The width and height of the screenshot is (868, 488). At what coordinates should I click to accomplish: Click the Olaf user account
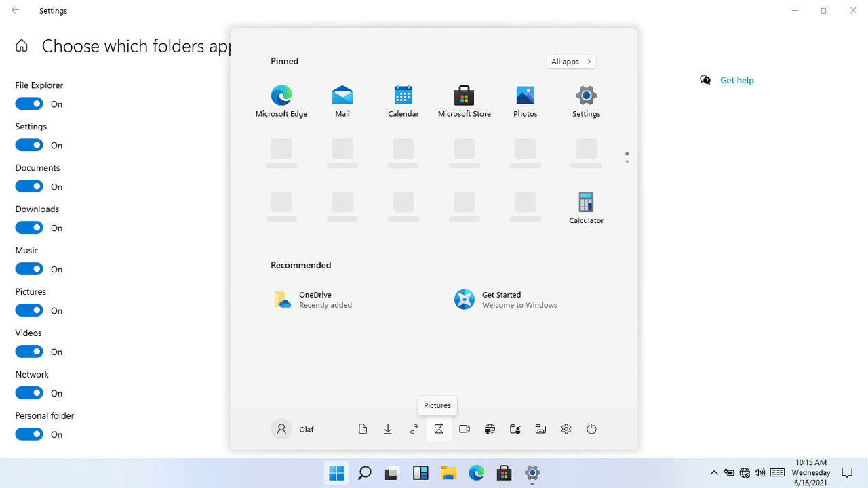pos(293,428)
